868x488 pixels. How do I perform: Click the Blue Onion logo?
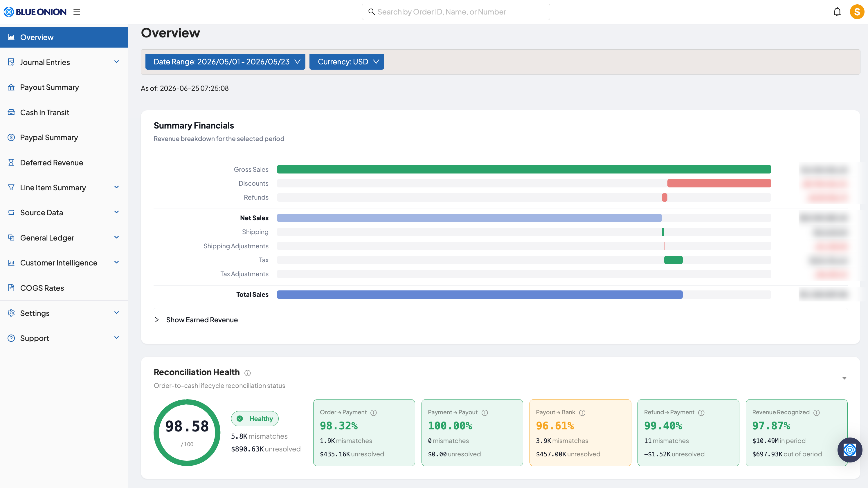tap(35, 12)
